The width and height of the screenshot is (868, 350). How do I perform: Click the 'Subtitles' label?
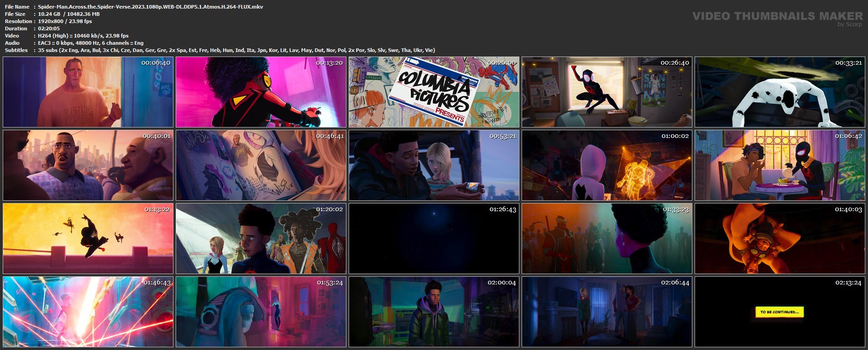[16, 50]
